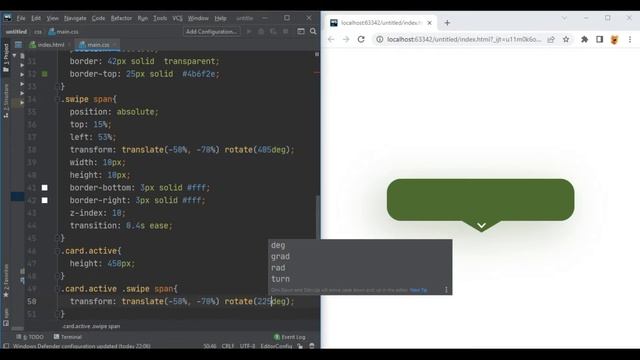The image size is (640, 360).
Task: Click the UTF-8 encoding in status bar
Action: (x=247, y=346)
